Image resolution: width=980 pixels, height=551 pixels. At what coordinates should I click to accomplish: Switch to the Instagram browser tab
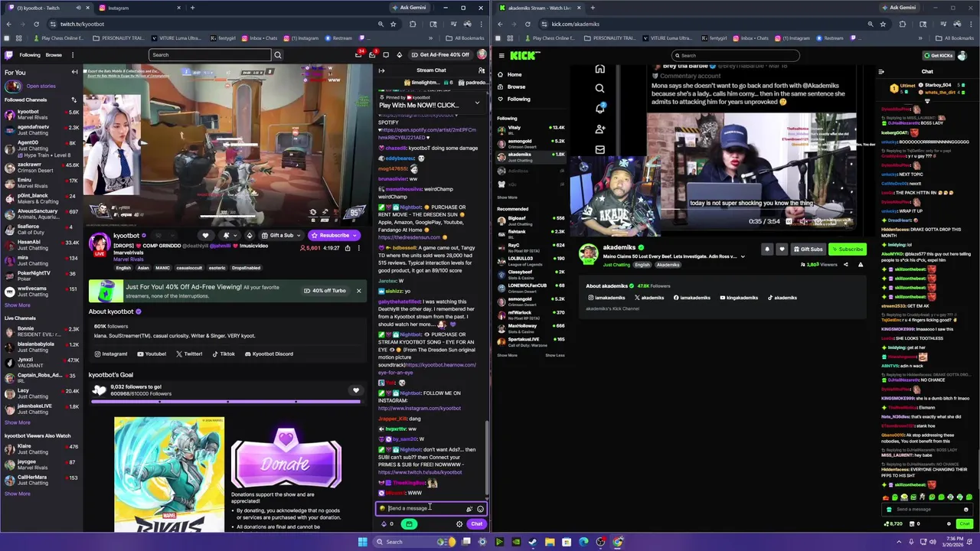118,8
